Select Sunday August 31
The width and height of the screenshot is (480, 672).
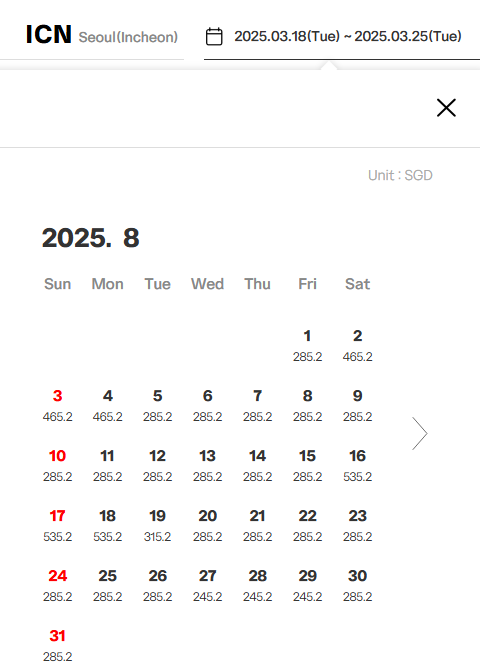57,645
